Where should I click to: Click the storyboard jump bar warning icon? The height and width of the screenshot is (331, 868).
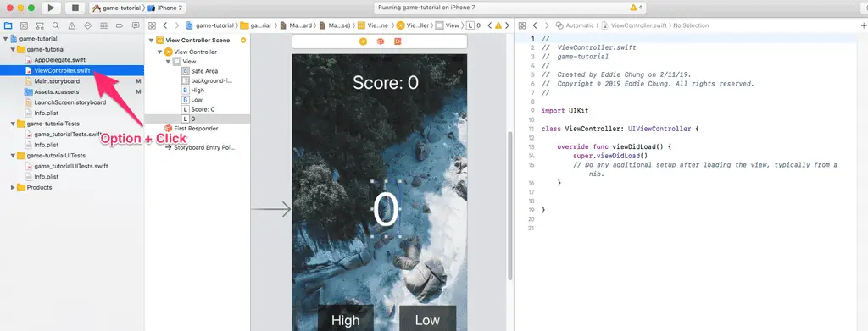click(498, 25)
